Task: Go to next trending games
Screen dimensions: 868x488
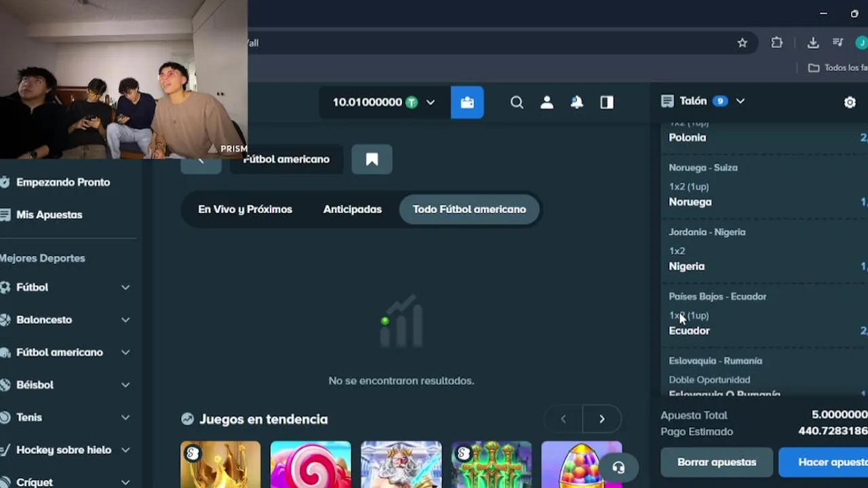Action: 601,419
